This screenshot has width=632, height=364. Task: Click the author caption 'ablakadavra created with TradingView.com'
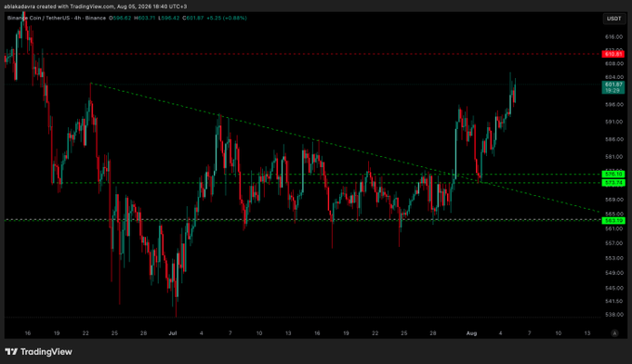pyautogui.click(x=59, y=6)
